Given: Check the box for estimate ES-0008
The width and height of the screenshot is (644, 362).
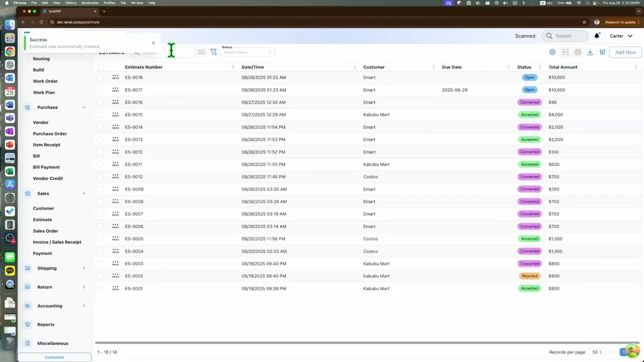Looking at the screenshot, I should tap(101, 202).
